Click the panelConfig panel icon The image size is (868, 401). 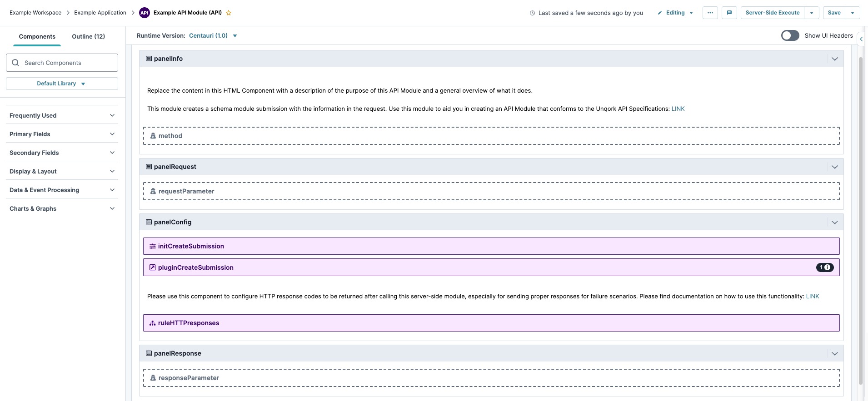pos(149,222)
